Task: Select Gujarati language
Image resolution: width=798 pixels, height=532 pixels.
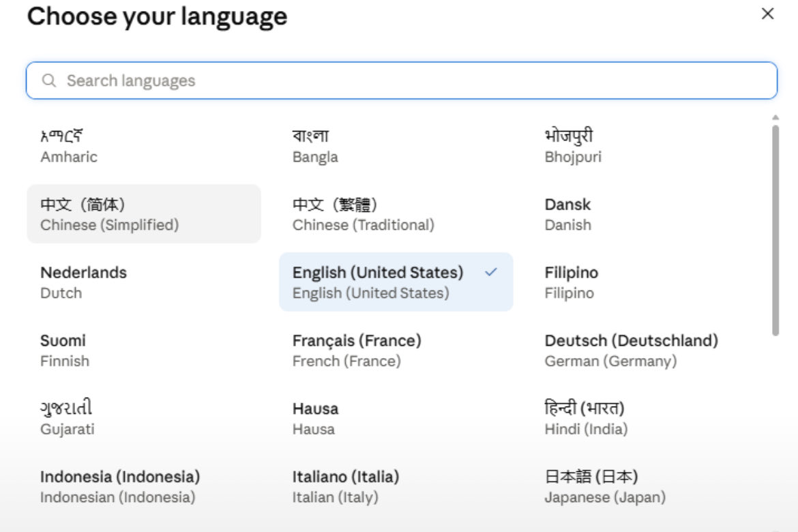Action: click(143, 418)
